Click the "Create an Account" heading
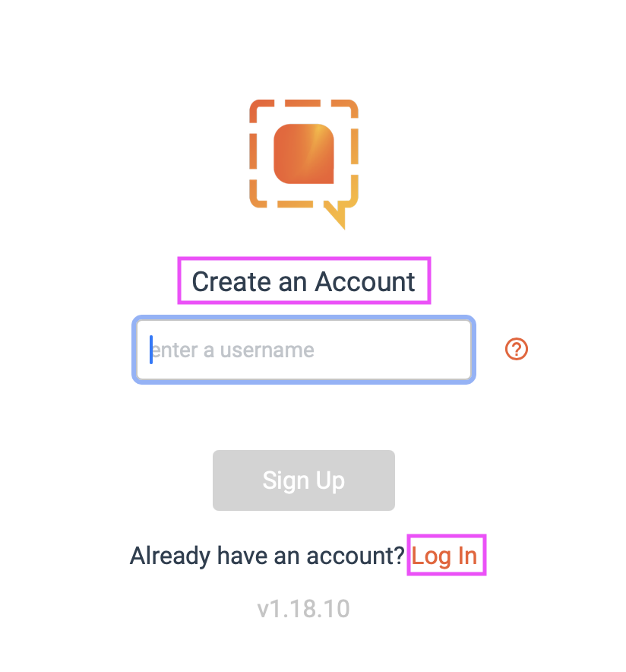This screenshot has height=672, width=626. click(304, 281)
